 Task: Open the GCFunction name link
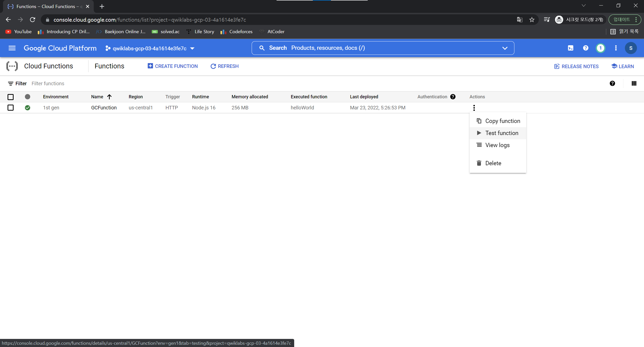[104, 108]
